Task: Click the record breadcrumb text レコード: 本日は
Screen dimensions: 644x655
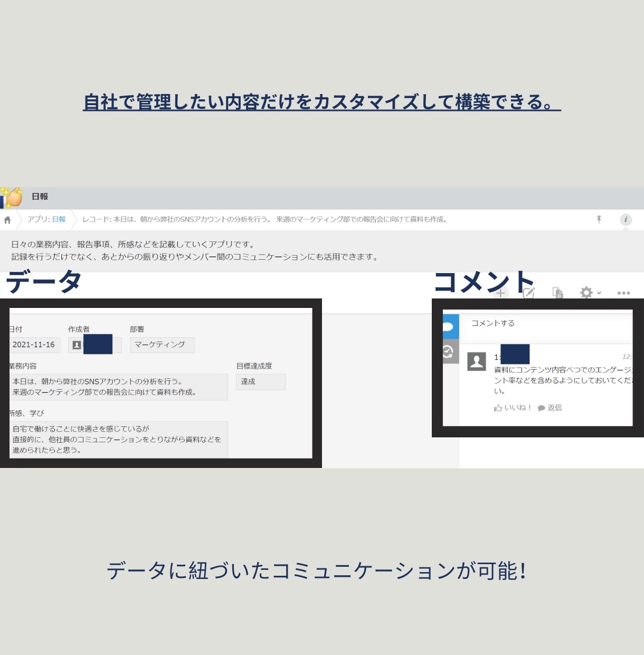Action: click(264, 219)
